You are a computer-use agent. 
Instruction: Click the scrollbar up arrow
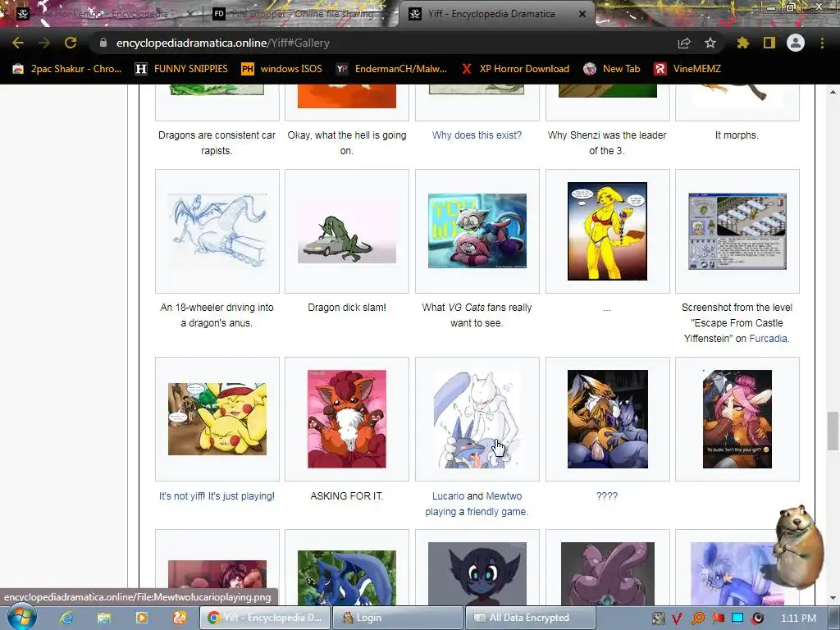click(x=833, y=92)
